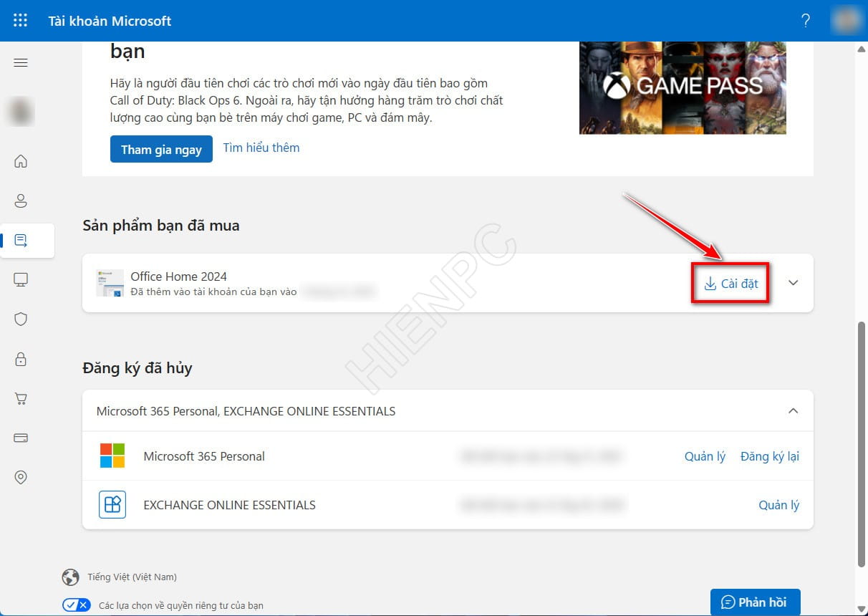
Task: Open Address book location pin icon
Action: 21,477
